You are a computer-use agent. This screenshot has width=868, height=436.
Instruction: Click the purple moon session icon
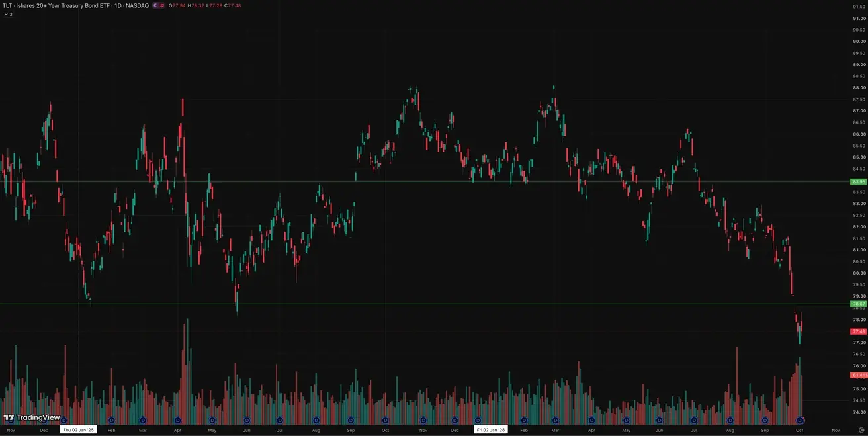(155, 5)
